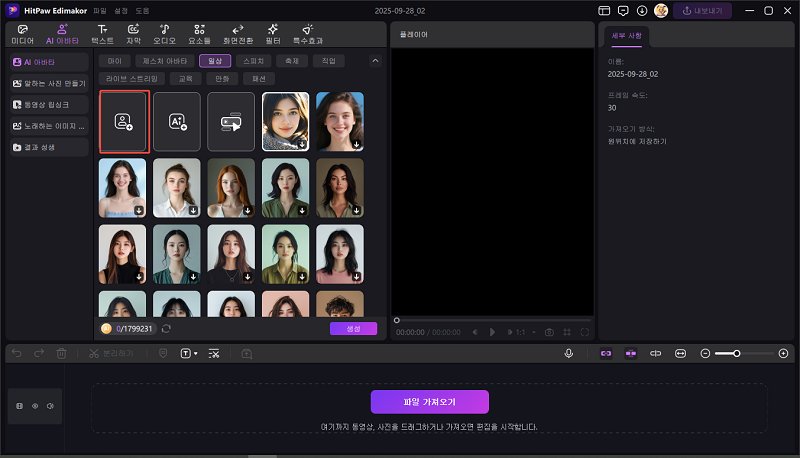Select the red-haired woman avatar thumbnail
The image size is (800, 458).
[x=231, y=188]
